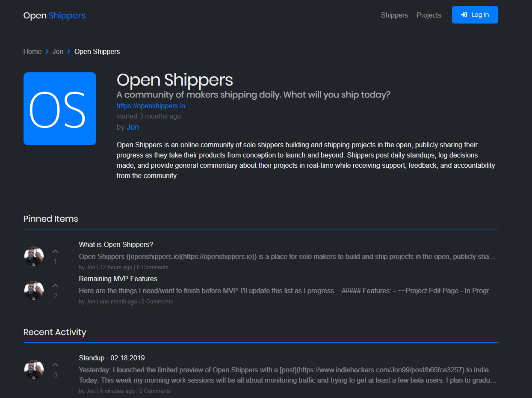
Task: Open the 'Standup - 02.18.2019' post
Action: [112, 358]
